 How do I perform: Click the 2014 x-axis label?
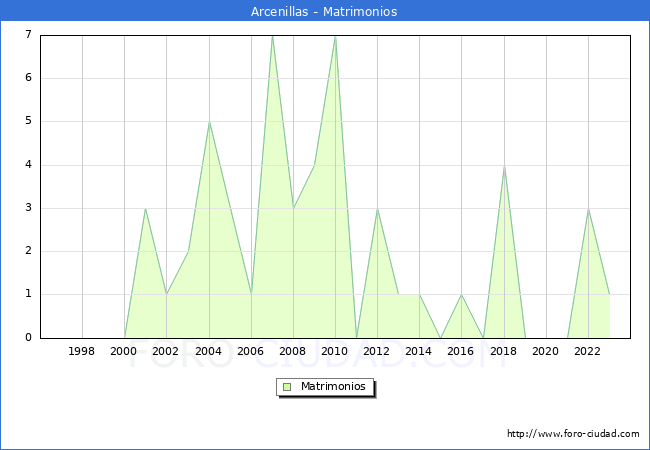(419, 351)
